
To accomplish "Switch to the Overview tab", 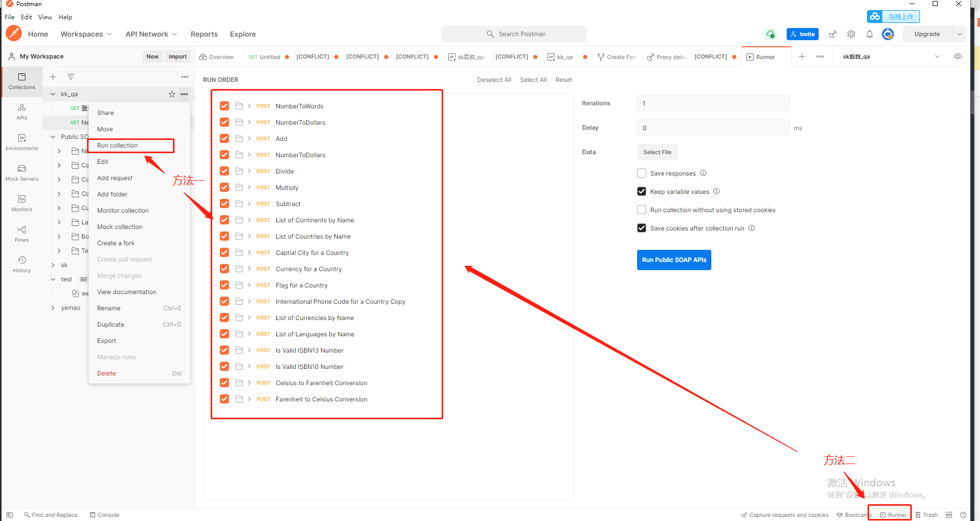I will click(x=217, y=57).
